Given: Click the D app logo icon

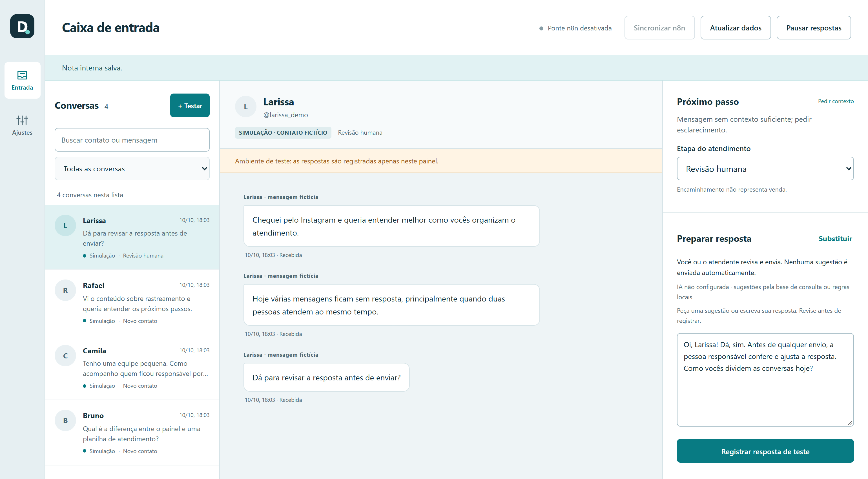Looking at the screenshot, I should coord(22,26).
